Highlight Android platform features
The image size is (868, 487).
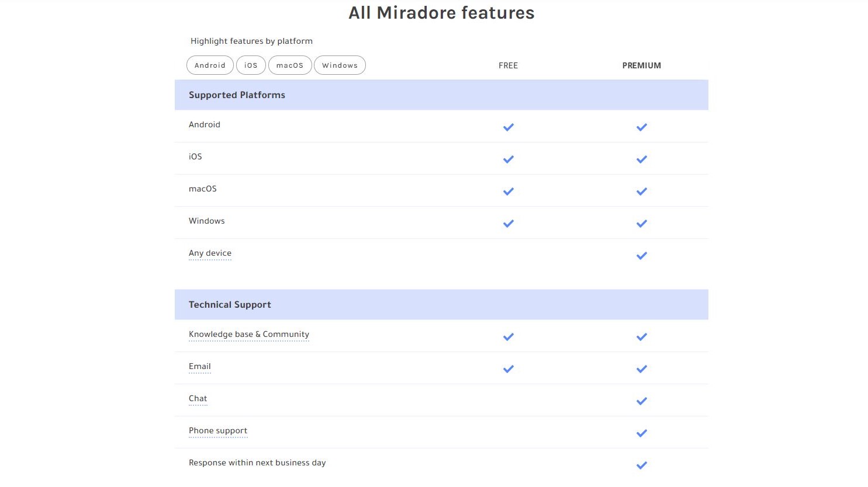(x=210, y=65)
